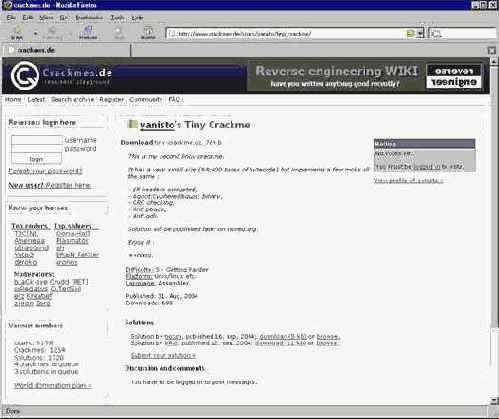This screenshot has width=499, height=419.
Task: Open the Top solvers heading link
Action: [76, 226]
